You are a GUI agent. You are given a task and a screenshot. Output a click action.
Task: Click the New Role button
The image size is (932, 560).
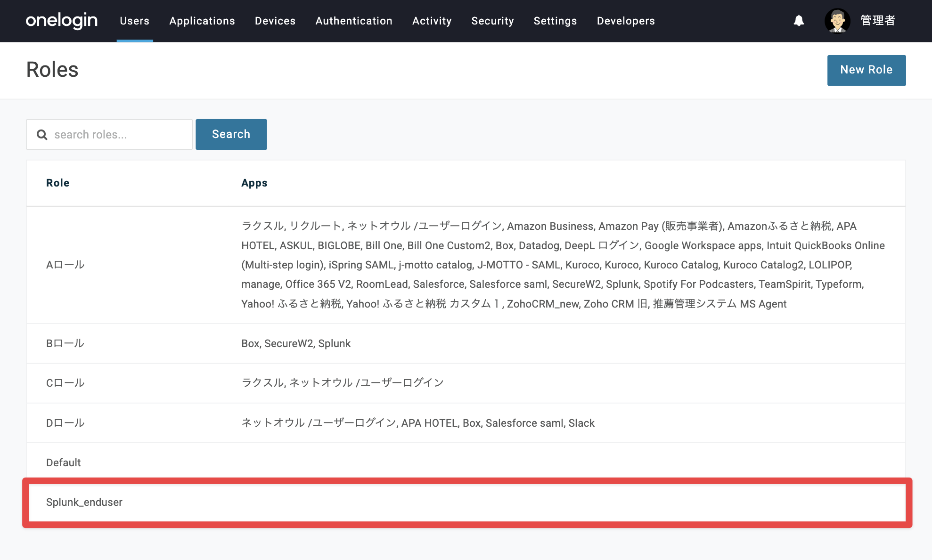867,70
